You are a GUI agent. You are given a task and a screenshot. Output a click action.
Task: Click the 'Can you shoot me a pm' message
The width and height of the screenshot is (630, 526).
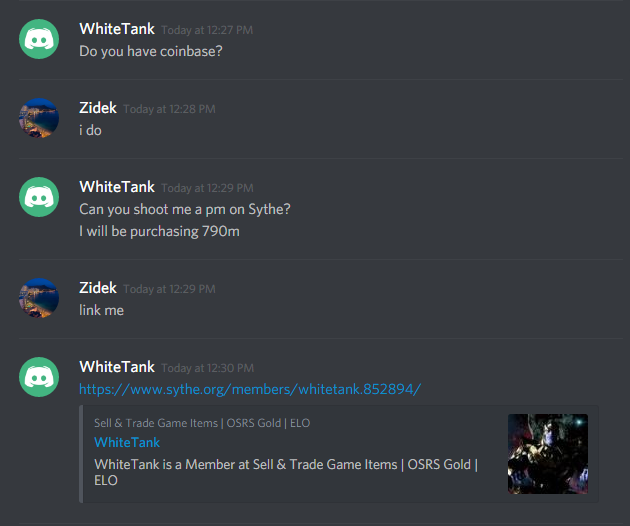point(184,209)
